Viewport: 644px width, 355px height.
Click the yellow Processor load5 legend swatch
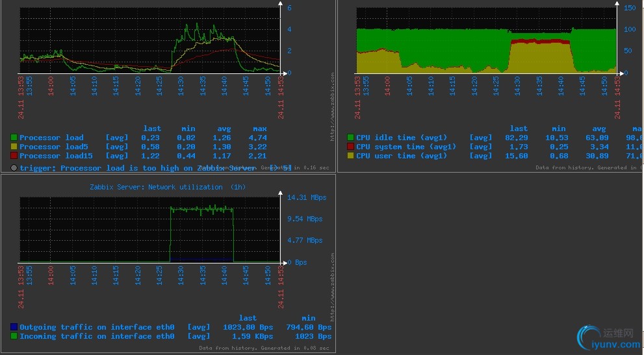14,147
